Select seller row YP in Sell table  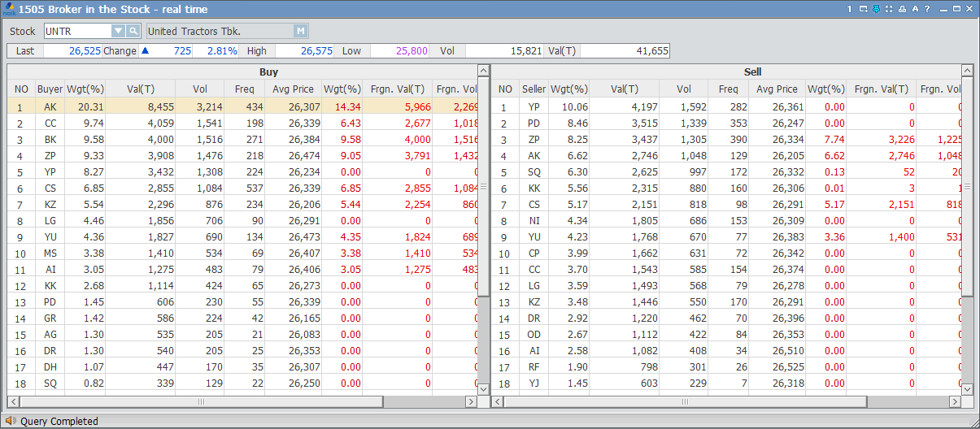pyautogui.click(x=534, y=106)
